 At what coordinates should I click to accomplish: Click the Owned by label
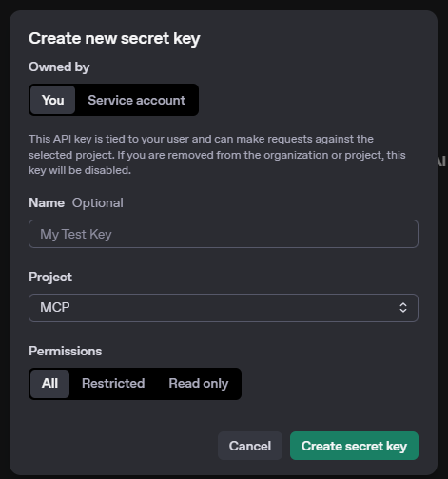(x=59, y=67)
